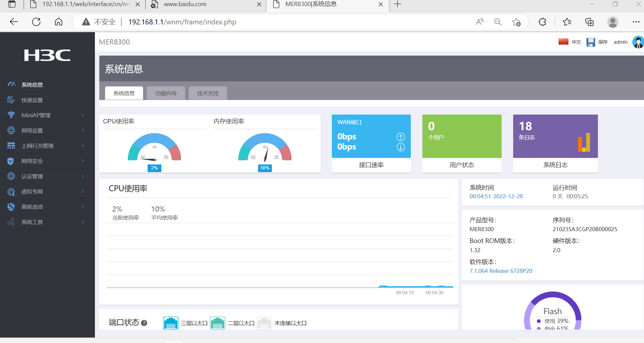Click the browser address bar URL
Image resolution: width=644 pixels, height=343 pixels.
[x=182, y=22]
